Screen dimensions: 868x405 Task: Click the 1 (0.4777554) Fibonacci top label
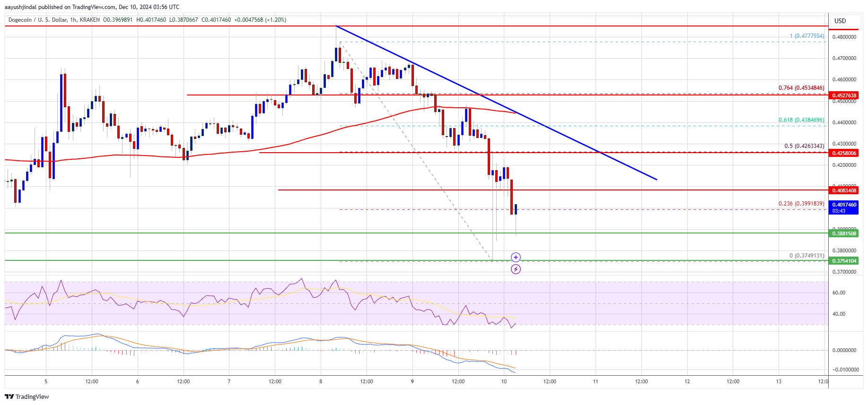click(x=807, y=36)
